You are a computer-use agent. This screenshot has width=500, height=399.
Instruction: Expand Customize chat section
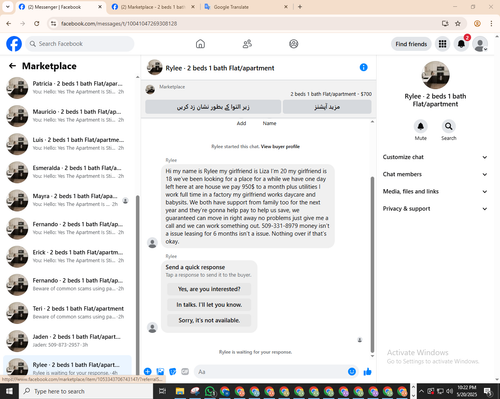(x=435, y=157)
